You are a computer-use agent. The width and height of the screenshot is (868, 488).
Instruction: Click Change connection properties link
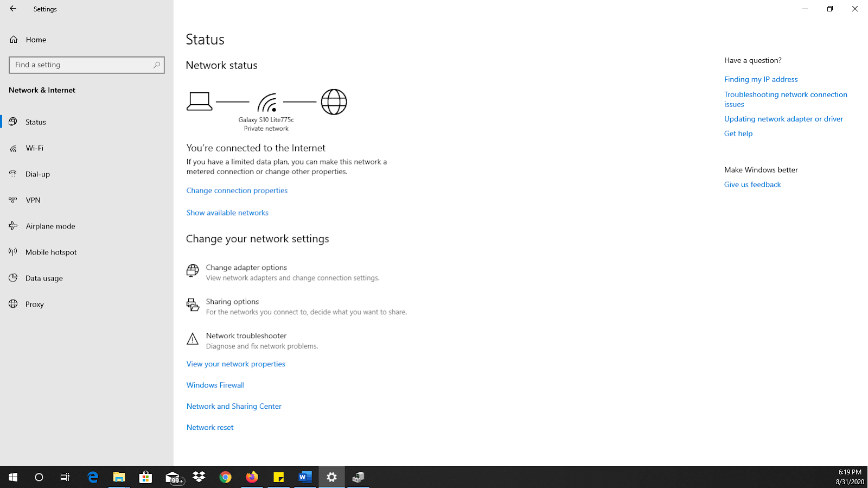pyautogui.click(x=237, y=191)
